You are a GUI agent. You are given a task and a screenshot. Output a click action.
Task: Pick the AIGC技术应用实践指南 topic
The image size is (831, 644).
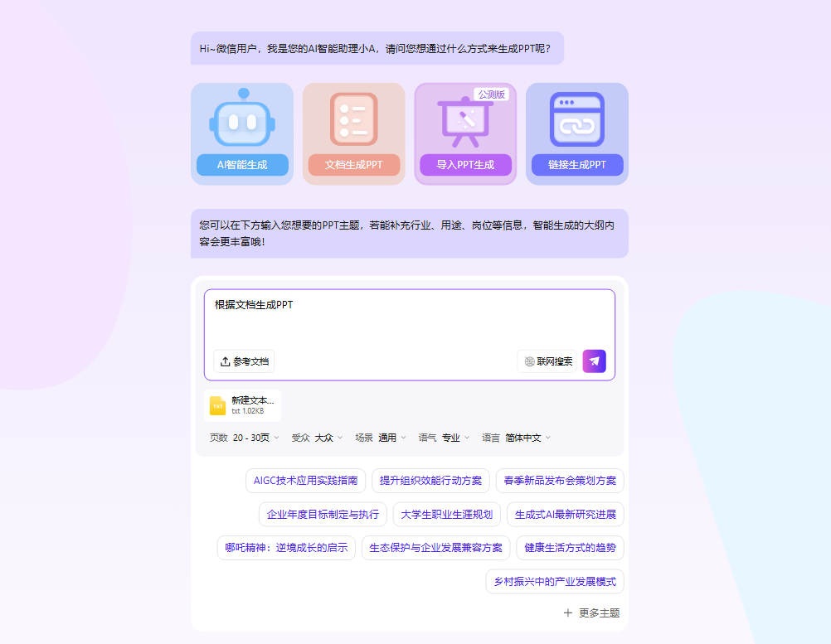click(306, 481)
